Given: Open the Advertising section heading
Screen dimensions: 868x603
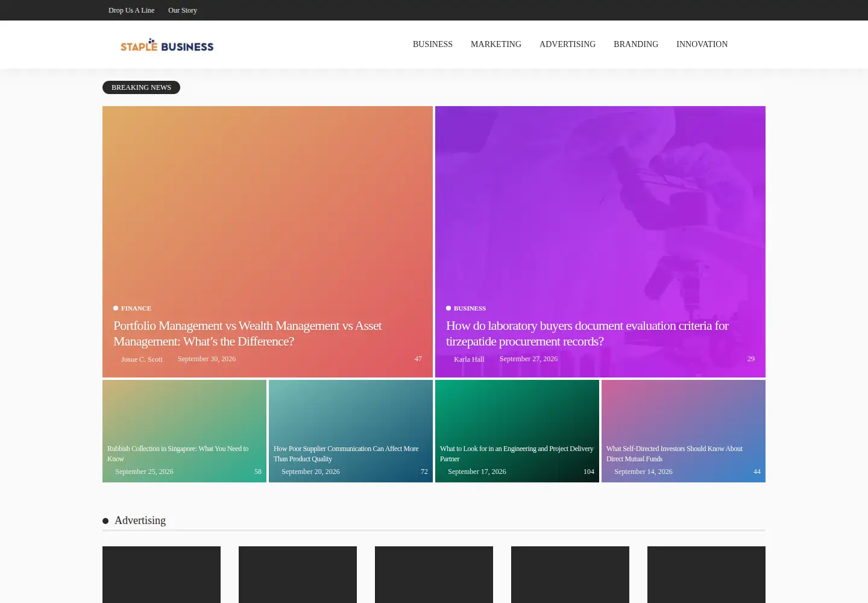Looking at the screenshot, I should tap(140, 520).
